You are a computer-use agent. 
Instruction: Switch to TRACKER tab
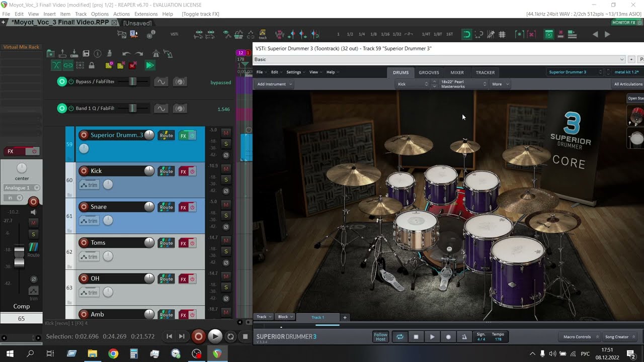click(485, 72)
